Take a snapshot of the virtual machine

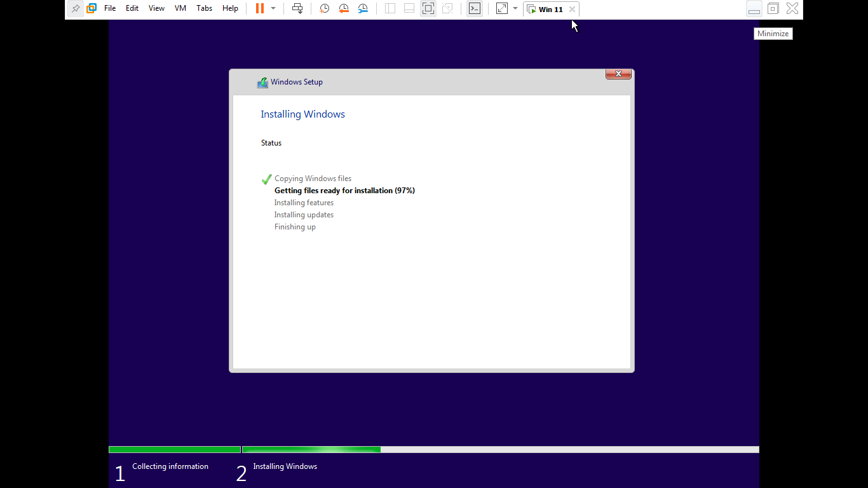coord(324,9)
